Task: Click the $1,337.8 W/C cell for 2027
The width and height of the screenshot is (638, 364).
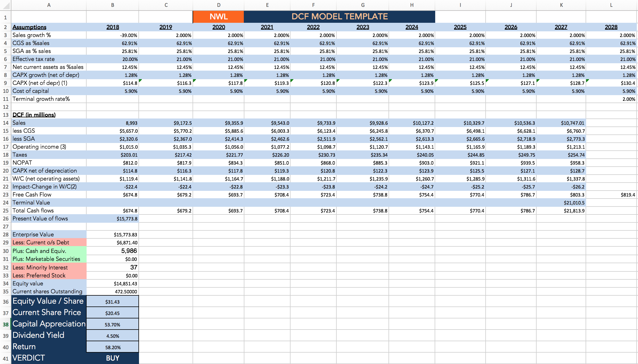Action: coord(561,179)
